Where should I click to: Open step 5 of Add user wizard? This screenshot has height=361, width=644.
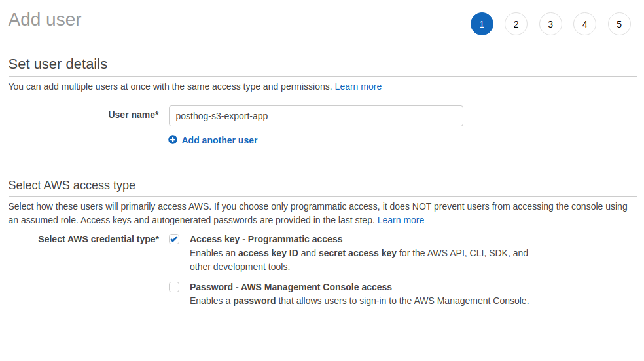tap(619, 24)
